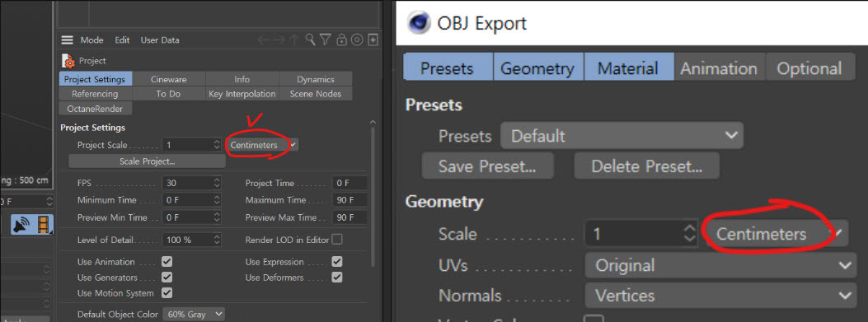The image size is (868, 322).
Task: Enable Render LOD in Editor checkbox
Action: coord(336,240)
